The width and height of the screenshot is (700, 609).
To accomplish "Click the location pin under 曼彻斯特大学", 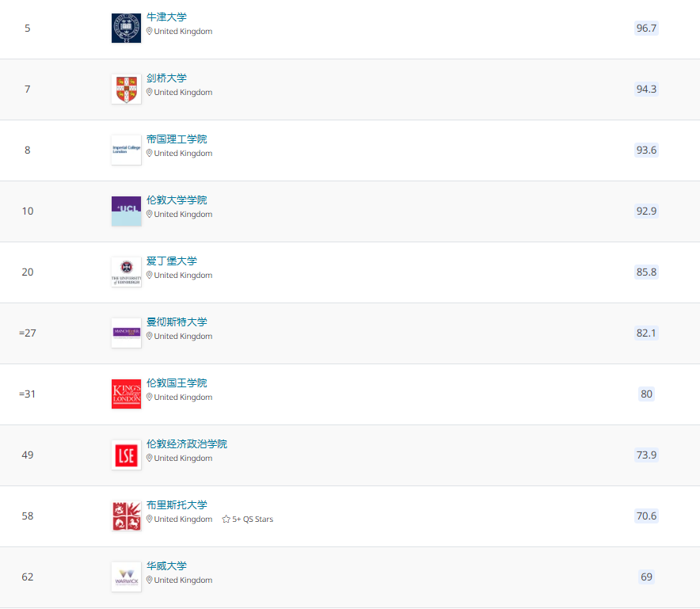I will click(x=150, y=336).
